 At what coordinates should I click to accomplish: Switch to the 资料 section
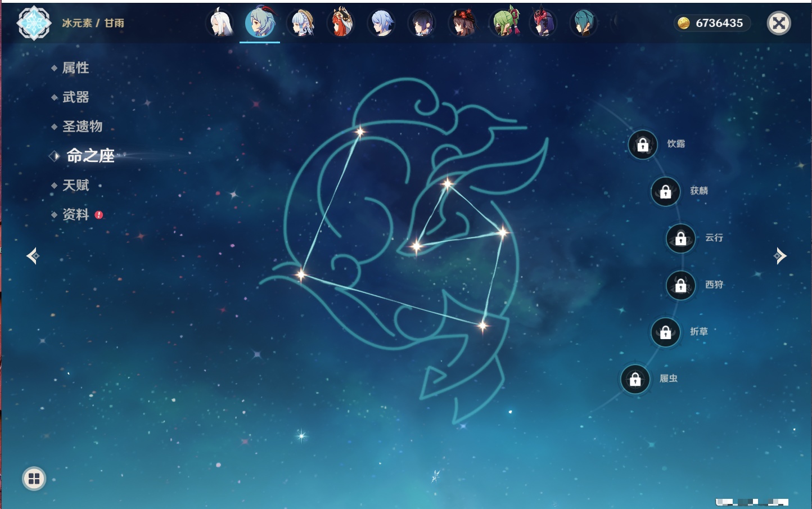coord(75,214)
